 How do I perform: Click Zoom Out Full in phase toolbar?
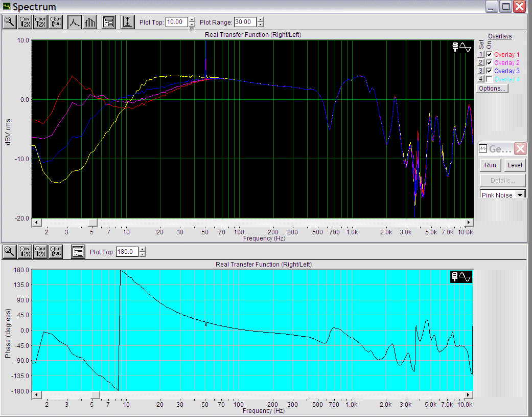[56, 252]
